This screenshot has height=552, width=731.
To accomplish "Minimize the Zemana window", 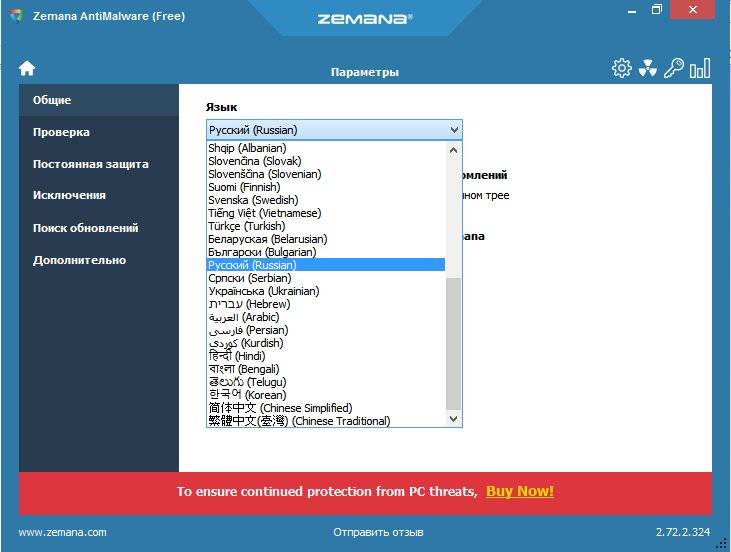I will [x=632, y=10].
